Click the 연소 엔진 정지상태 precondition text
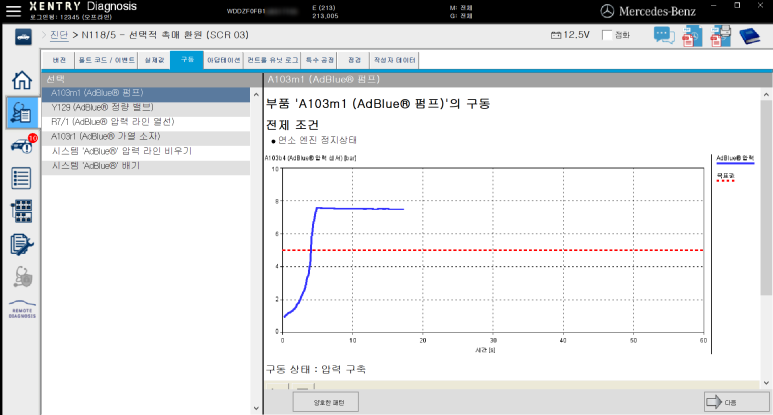 [317, 140]
